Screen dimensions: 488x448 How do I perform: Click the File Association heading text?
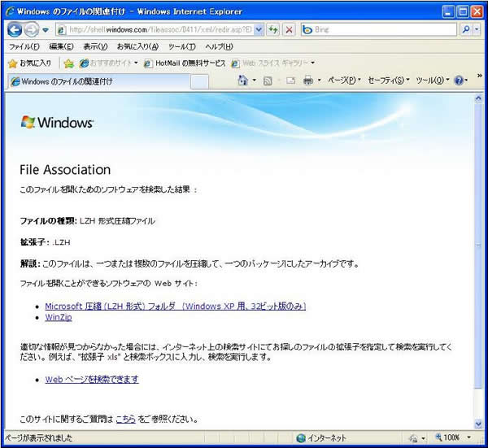(65, 170)
